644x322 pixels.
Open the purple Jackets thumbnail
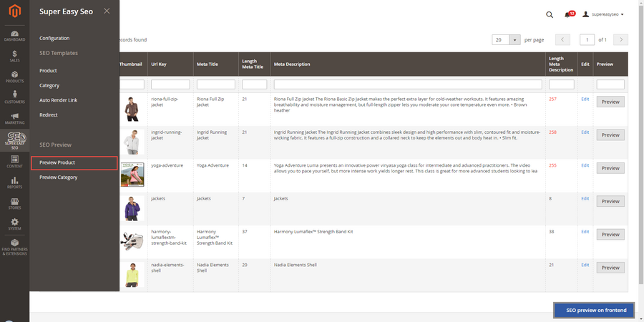132,208
